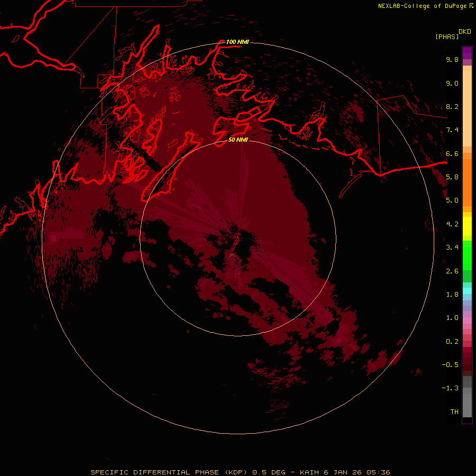
Task: Click the 100 NMI range ring label
Action: point(237,42)
